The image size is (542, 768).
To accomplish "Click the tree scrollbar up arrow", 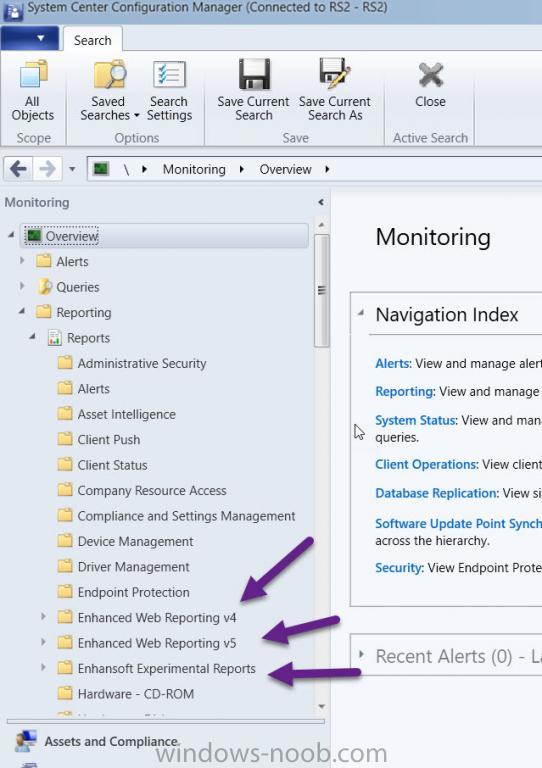I will 321,225.
